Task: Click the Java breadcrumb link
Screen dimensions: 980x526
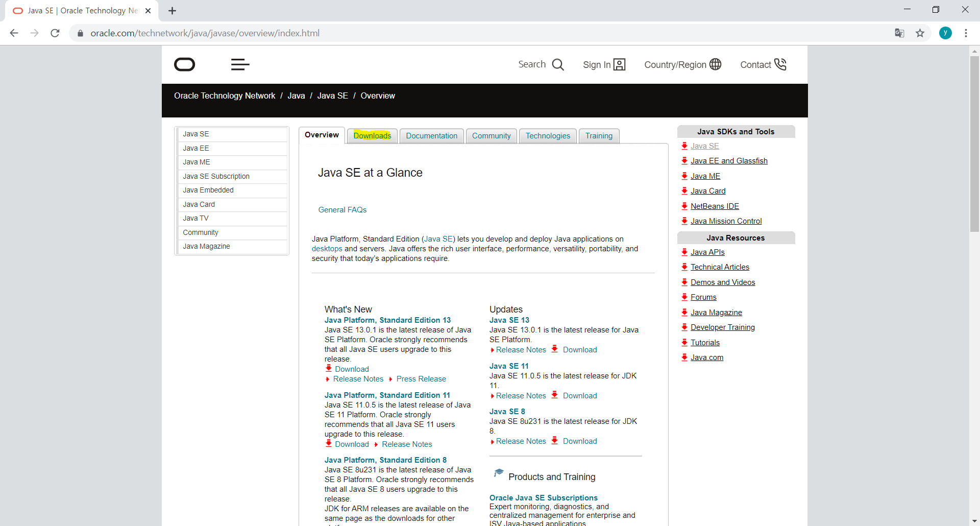Action: [x=296, y=96]
